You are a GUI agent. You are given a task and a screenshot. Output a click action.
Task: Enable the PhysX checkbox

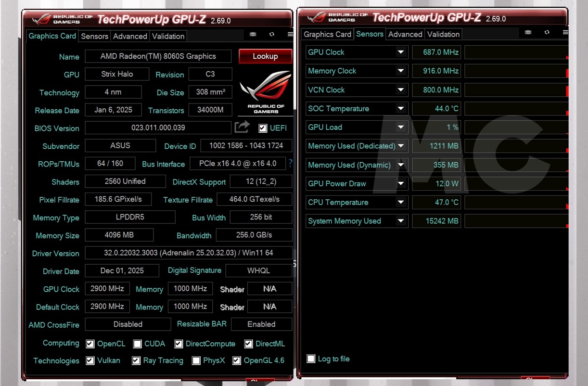pos(196,360)
